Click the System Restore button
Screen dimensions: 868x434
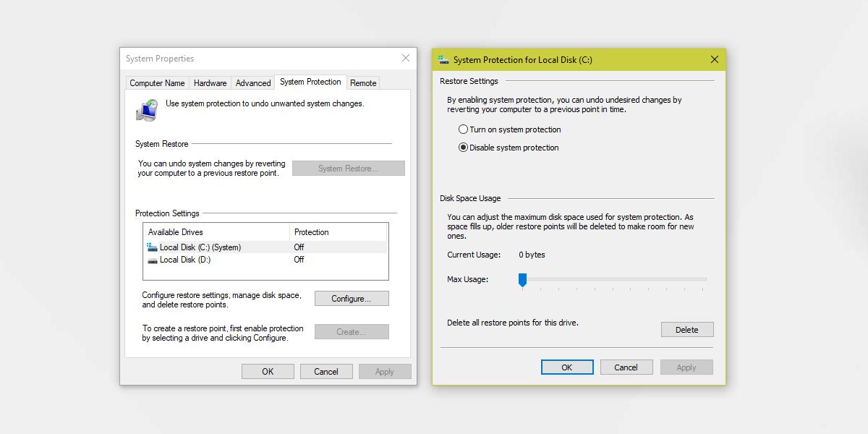[x=348, y=168]
